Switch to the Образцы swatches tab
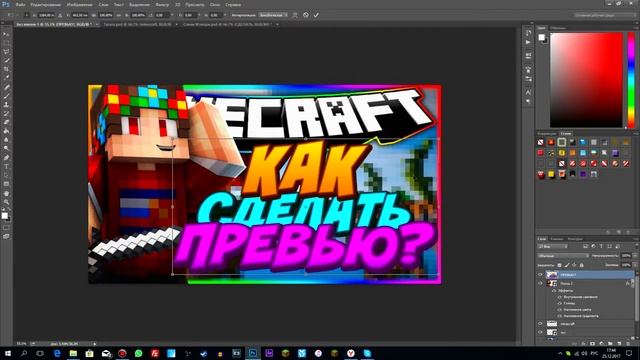Image resolution: width=640 pixels, height=360 pixels. tap(558, 28)
